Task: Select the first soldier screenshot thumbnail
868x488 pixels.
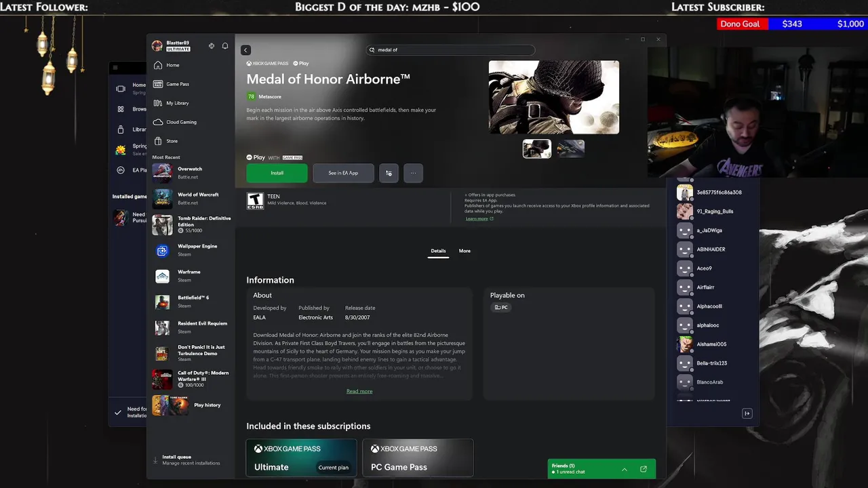Action: point(536,148)
